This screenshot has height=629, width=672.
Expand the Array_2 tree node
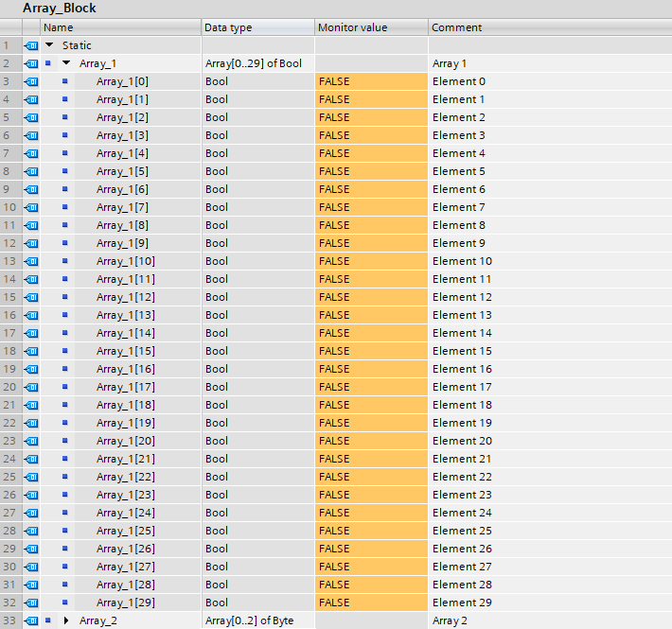coord(66,620)
